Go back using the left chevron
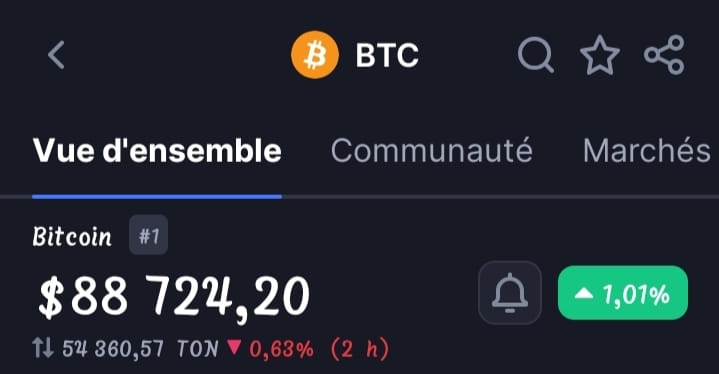719x374 pixels. click(x=56, y=55)
